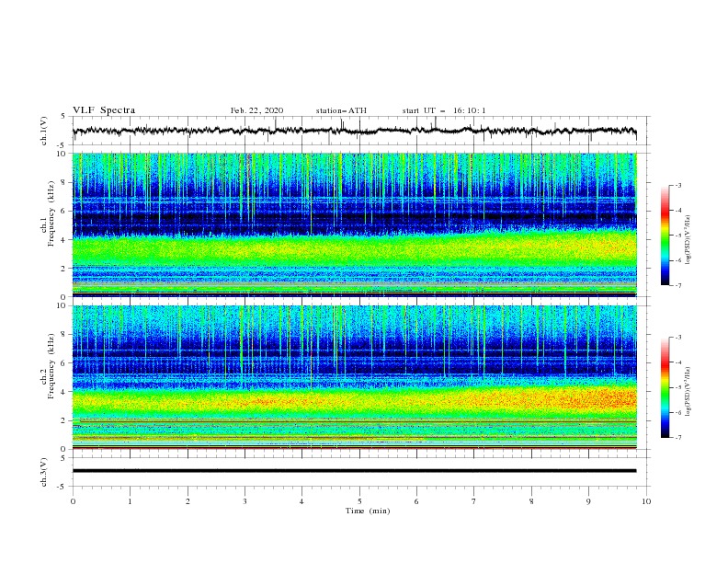Image resolution: width=728 pixels, height=563 pixels.
Task: Click the "0" tick on the Time axis
Action: tap(73, 501)
